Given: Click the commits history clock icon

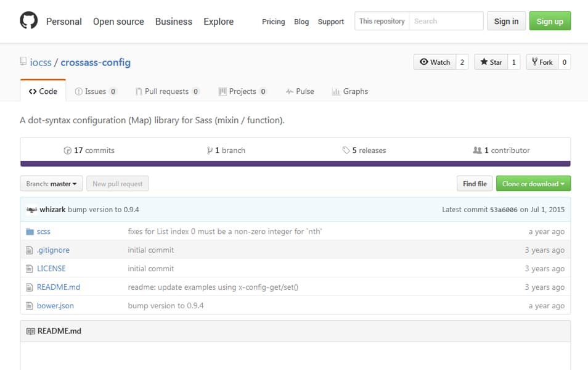Looking at the screenshot, I should click(x=68, y=150).
